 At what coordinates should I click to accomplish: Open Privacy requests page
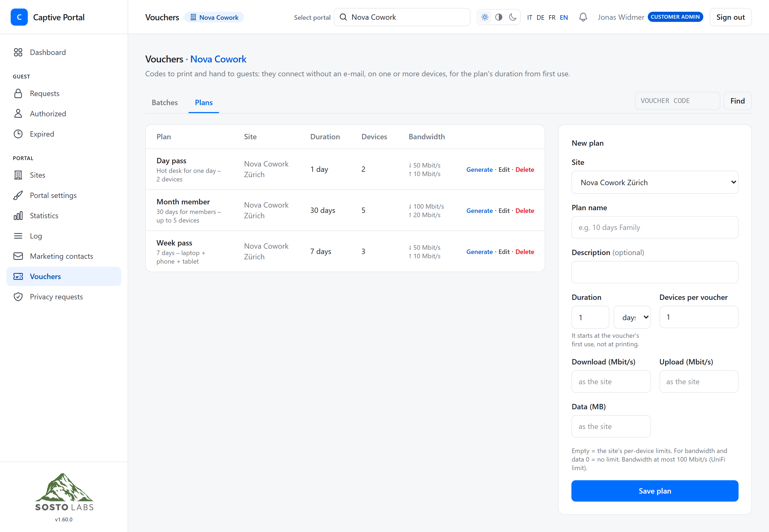click(x=64, y=297)
